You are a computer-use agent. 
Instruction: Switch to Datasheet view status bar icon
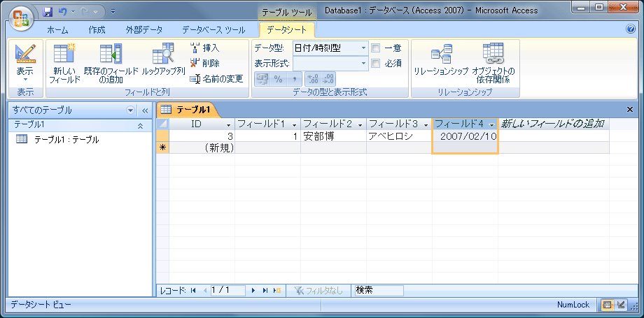pos(607,305)
